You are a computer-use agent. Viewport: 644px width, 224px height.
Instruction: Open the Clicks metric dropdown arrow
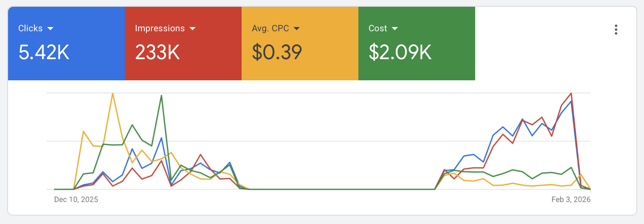[x=50, y=29]
